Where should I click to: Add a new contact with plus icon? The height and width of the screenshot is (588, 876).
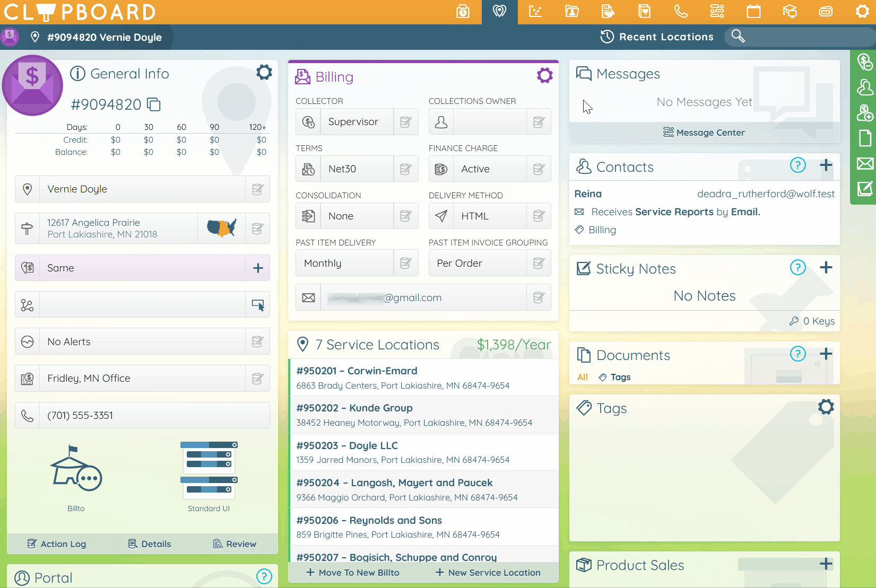coord(826,165)
